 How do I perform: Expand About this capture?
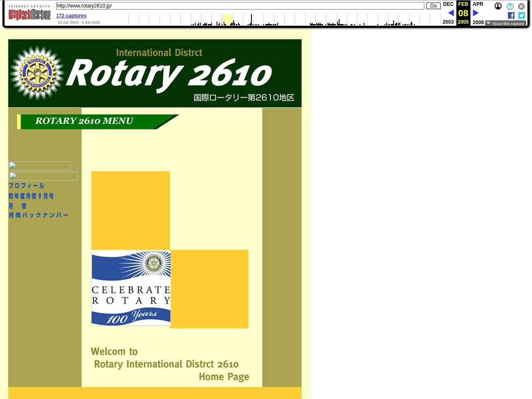coord(505,24)
